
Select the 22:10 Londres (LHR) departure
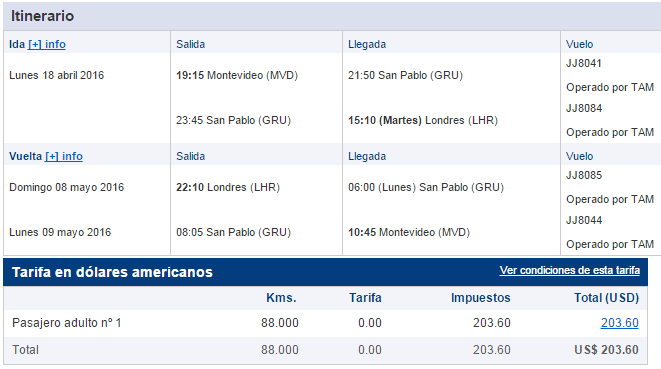pyautogui.click(x=228, y=187)
